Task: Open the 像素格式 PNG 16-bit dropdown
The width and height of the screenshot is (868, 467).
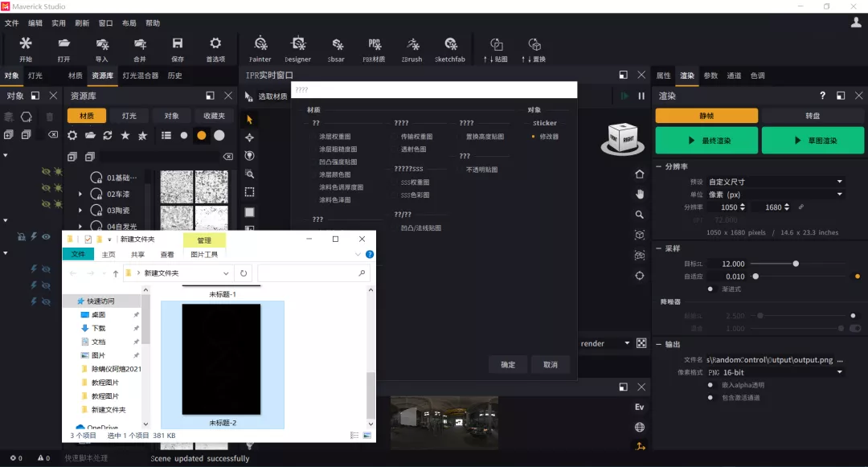Action: coord(775,372)
